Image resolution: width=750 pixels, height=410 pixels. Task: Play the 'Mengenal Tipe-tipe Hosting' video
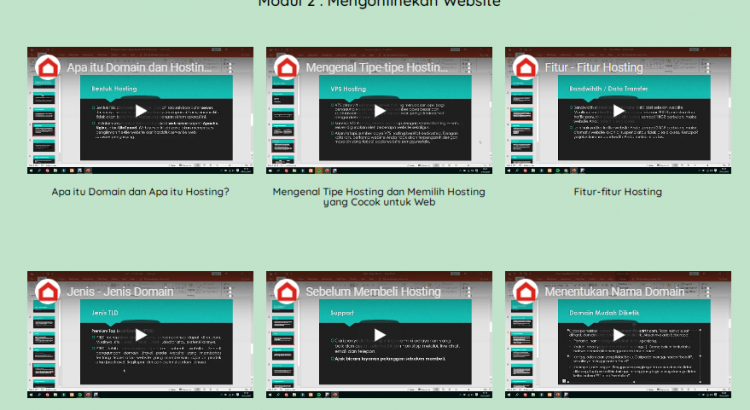tap(380, 111)
